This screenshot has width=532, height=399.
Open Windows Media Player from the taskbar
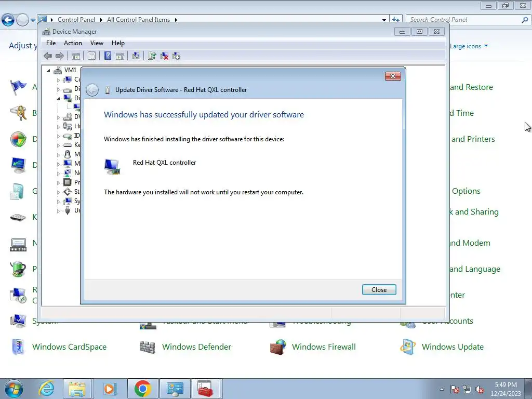(109, 389)
